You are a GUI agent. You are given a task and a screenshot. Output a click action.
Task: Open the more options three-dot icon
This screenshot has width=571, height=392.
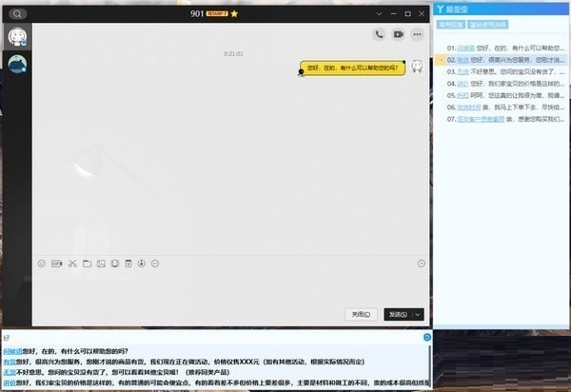click(417, 34)
